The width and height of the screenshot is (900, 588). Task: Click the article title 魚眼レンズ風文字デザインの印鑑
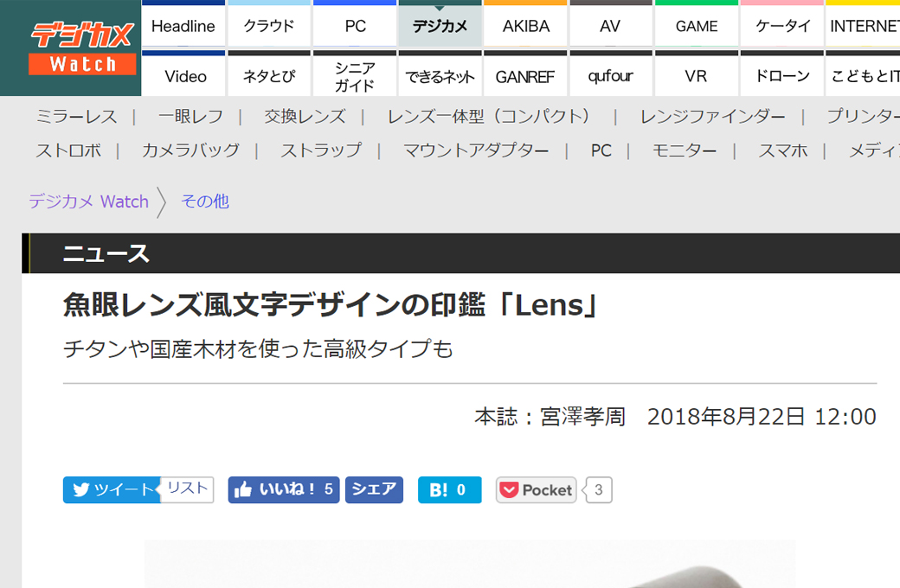pyautogui.click(x=331, y=304)
